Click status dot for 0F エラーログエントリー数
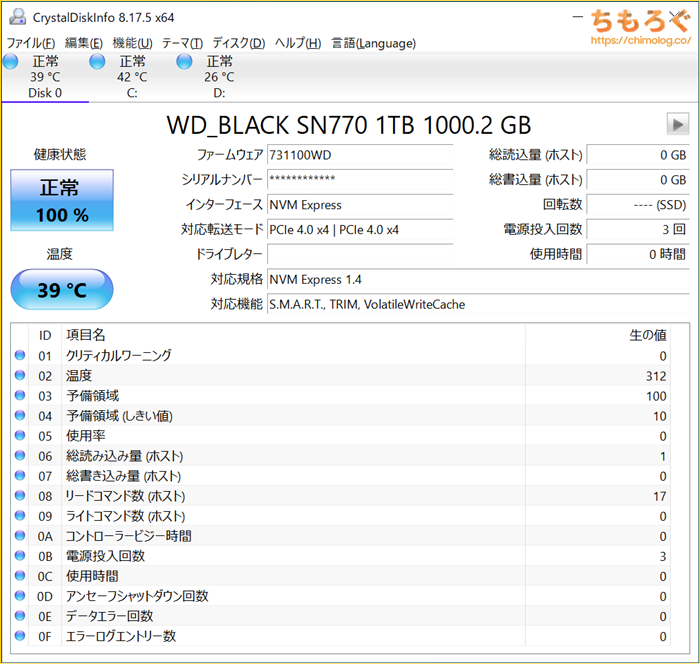The width and height of the screenshot is (700, 664). click(x=20, y=635)
